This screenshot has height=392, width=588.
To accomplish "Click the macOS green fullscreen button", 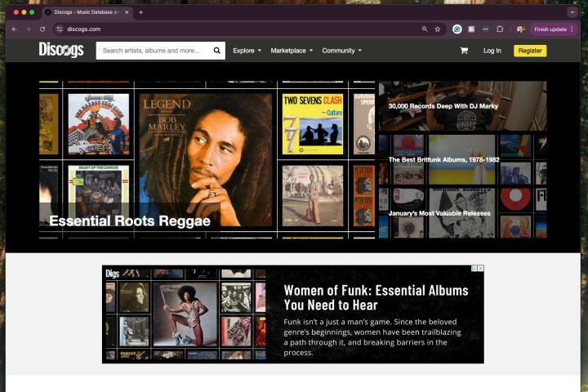I will [32, 12].
